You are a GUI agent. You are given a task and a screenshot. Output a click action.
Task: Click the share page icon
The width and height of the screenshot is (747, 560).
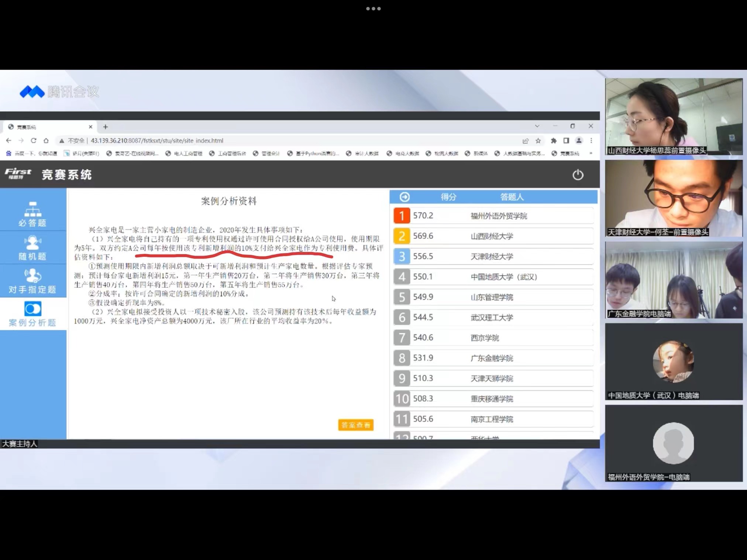coord(526,141)
